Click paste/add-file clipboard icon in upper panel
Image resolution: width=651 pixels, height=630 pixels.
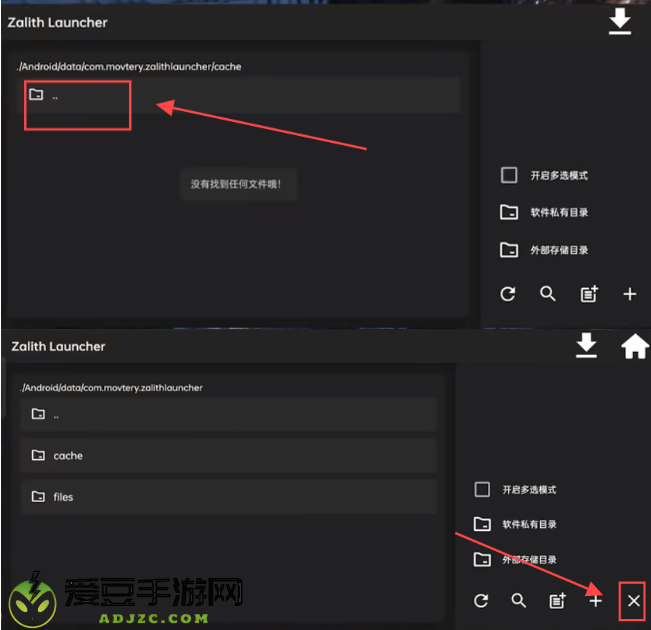589,294
